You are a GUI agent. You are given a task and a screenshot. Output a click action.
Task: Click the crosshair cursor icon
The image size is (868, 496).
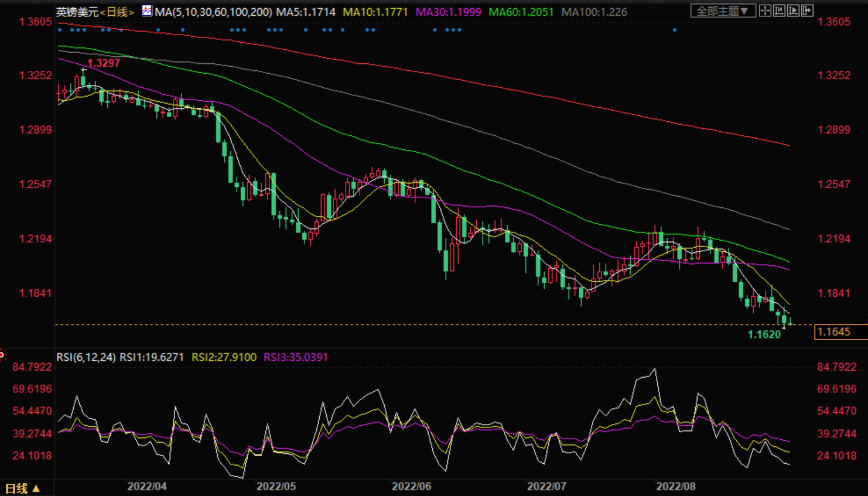(765, 11)
